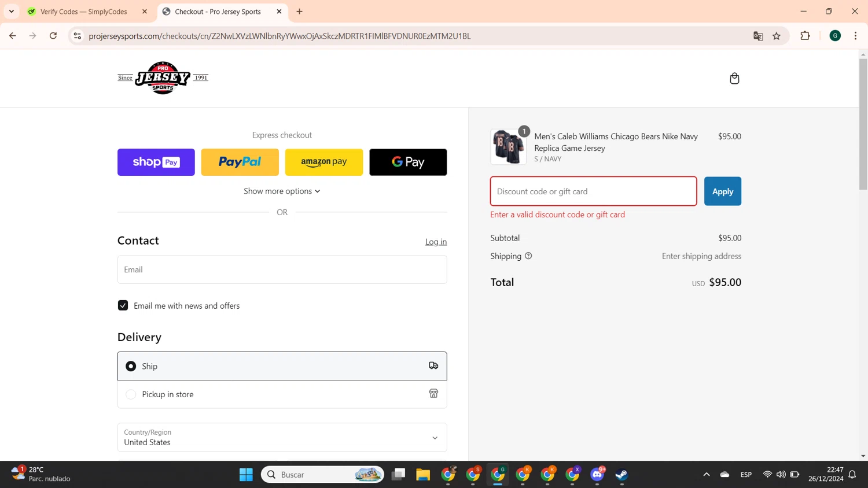
Task: Choose Google Pay express checkout
Action: pos(408,162)
